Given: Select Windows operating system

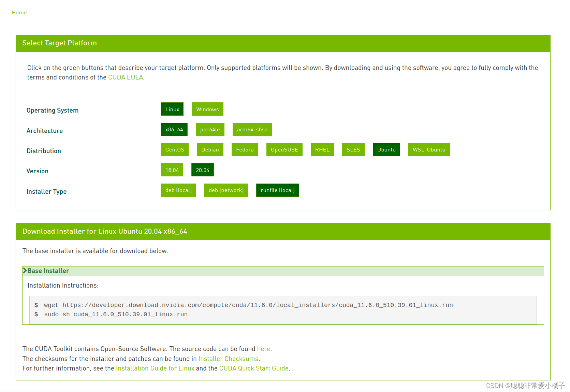Looking at the screenshot, I should [x=207, y=109].
